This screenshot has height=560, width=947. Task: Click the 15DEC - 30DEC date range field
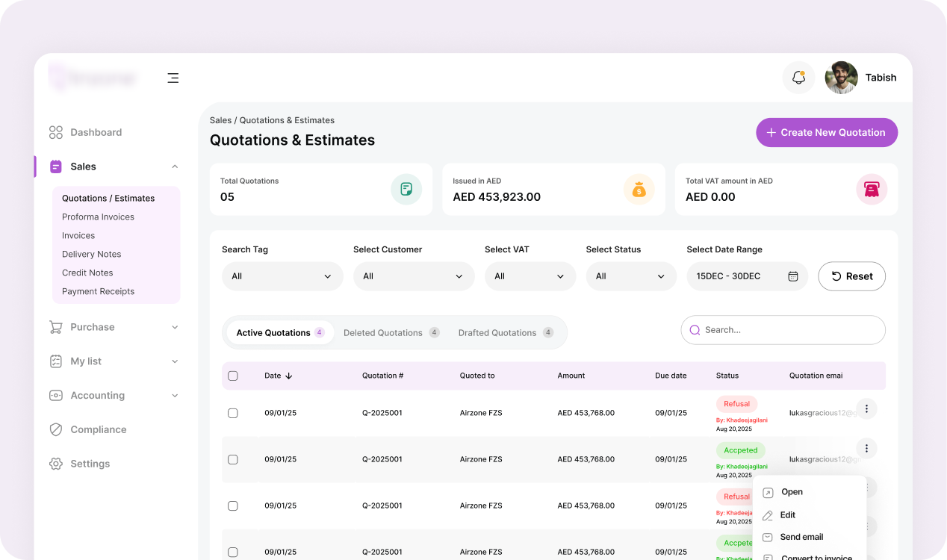[x=747, y=276]
